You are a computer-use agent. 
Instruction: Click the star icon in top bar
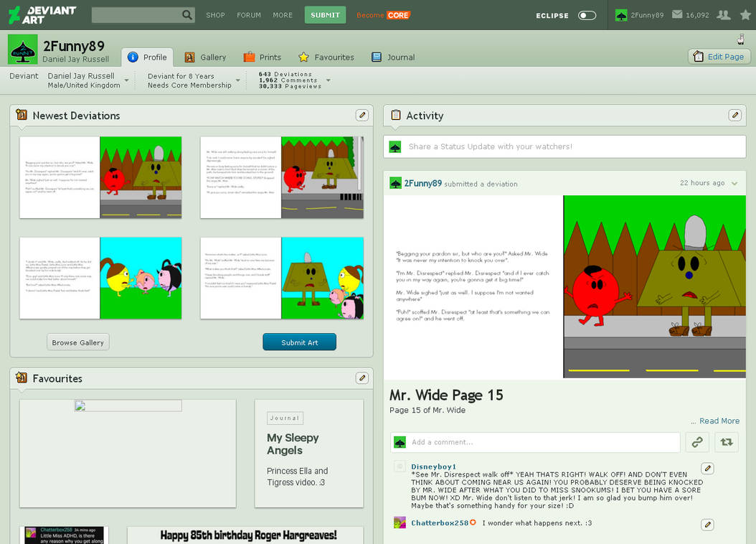point(745,15)
